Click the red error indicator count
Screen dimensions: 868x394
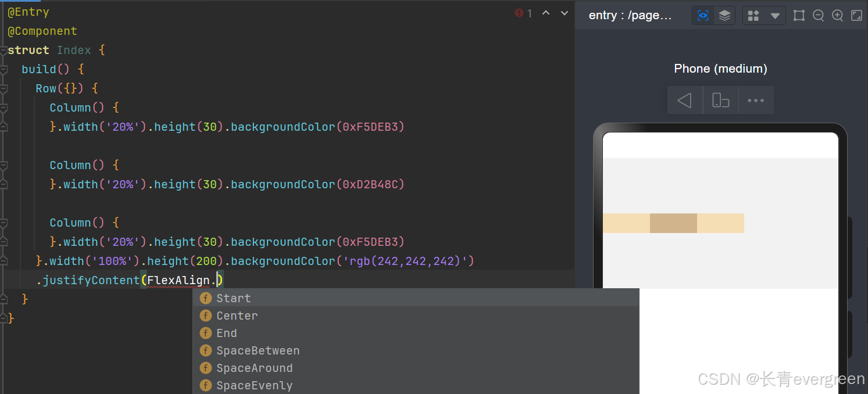pyautogui.click(x=523, y=13)
